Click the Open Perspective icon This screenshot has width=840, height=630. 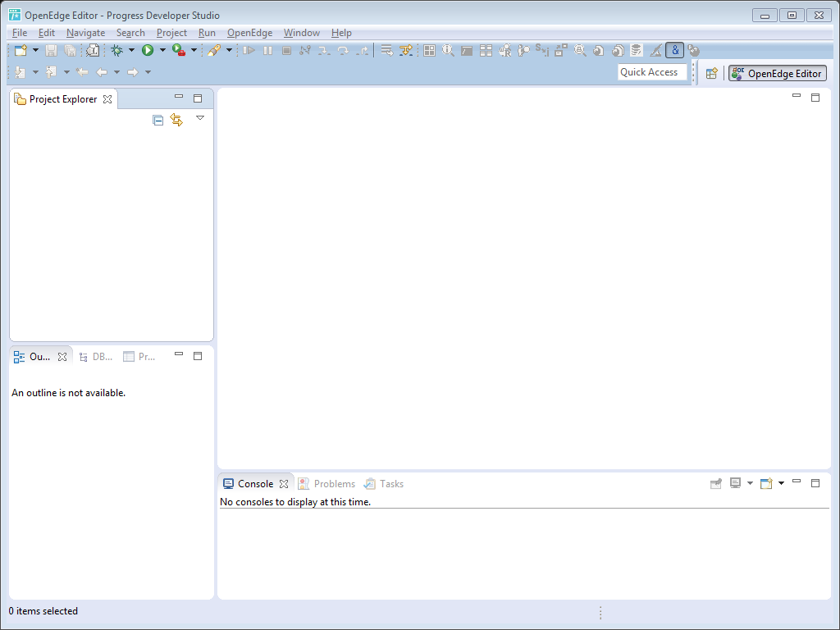[711, 73]
